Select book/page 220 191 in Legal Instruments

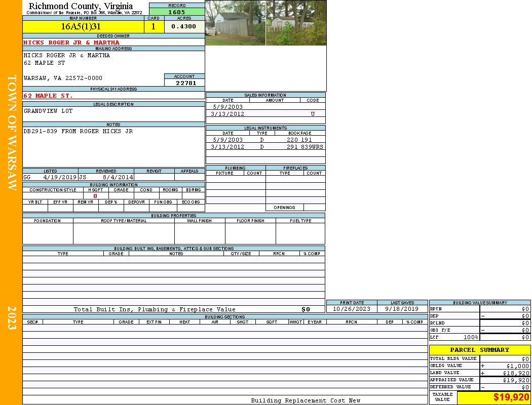(299, 140)
